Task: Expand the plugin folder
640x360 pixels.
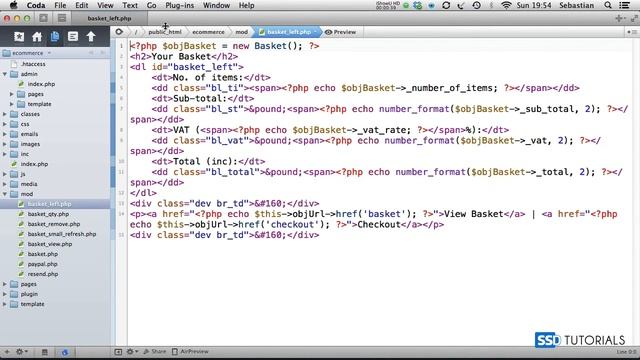Action: pos(5,294)
